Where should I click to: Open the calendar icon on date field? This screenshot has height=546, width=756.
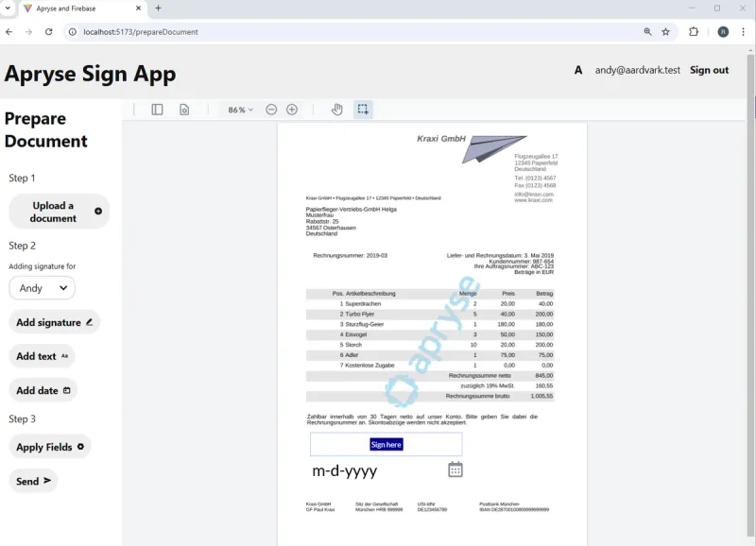(x=455, y=469)
